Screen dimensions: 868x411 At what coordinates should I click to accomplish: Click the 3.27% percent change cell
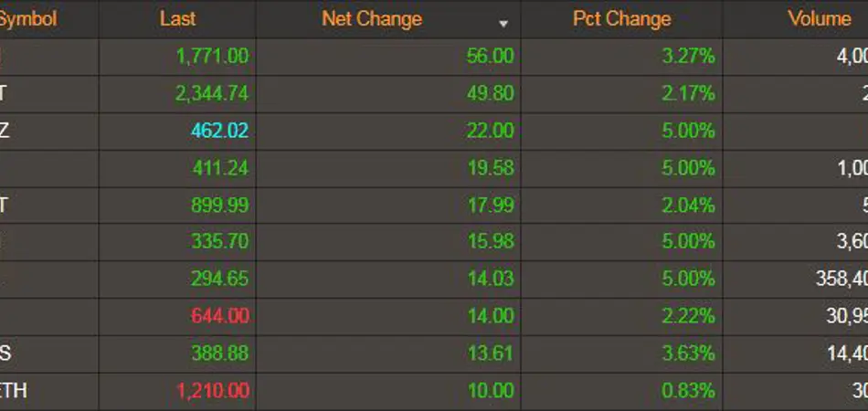(x=689, y=57)
